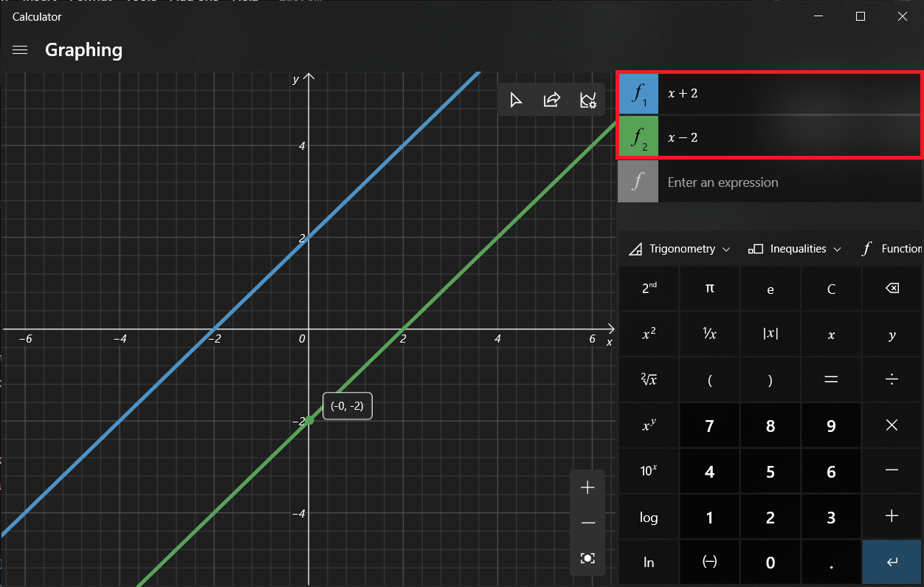Select the trace pointer tool
The image size is (924, 587).
point(516,100)
